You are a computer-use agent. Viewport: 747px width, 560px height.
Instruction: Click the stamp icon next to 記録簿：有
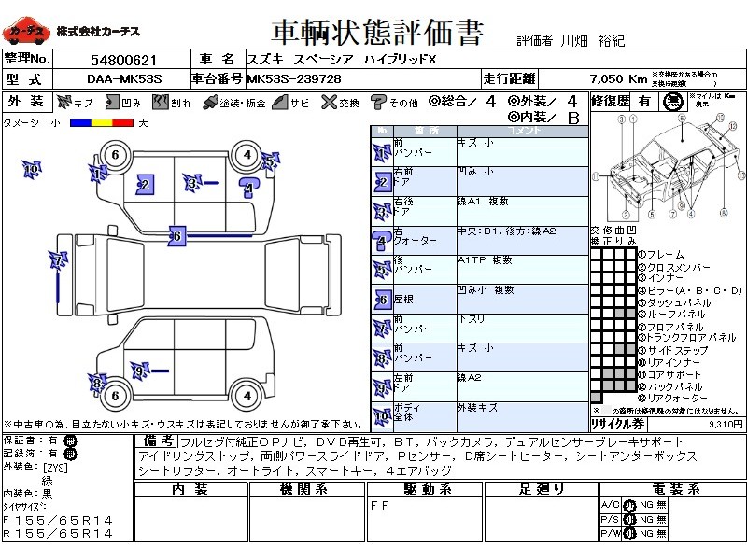(x=69, y=455)
